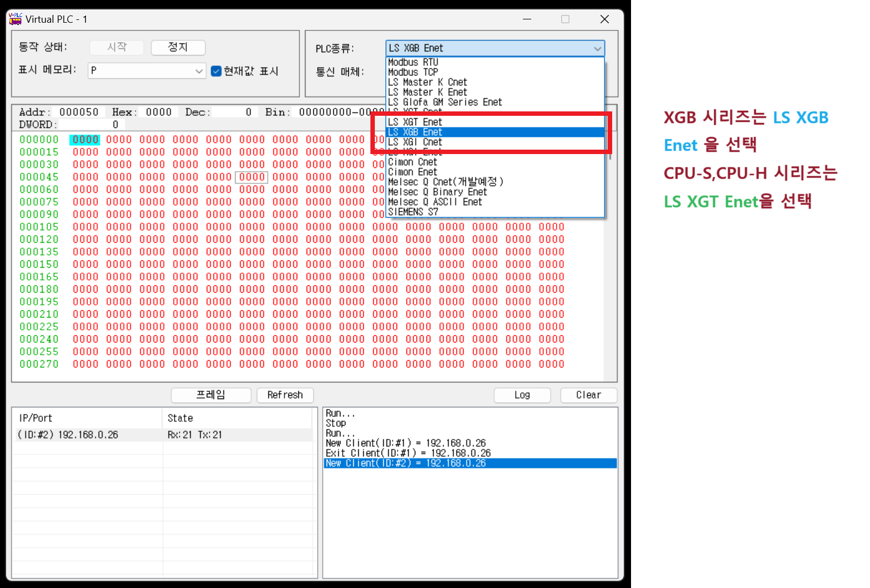Click the State column header
This screenshot has width=870, height=588.
click(x=237, y=418)
